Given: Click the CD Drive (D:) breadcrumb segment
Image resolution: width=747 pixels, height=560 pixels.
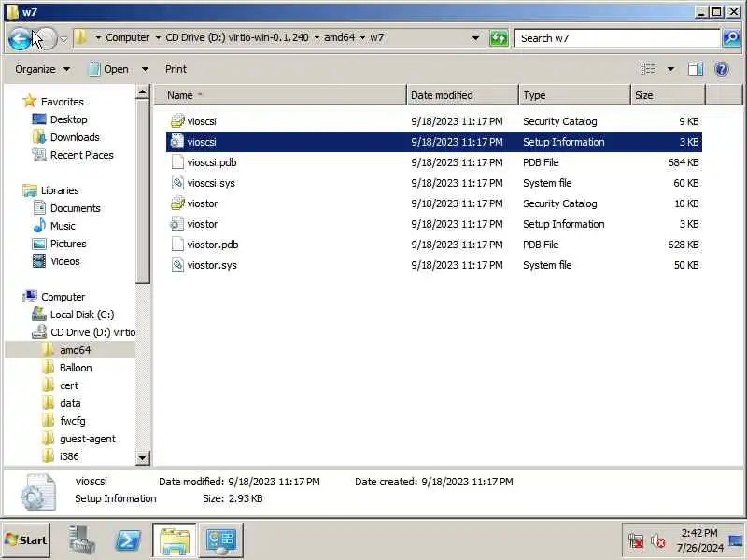Looking at the screenshot, I should pos(237,37).
